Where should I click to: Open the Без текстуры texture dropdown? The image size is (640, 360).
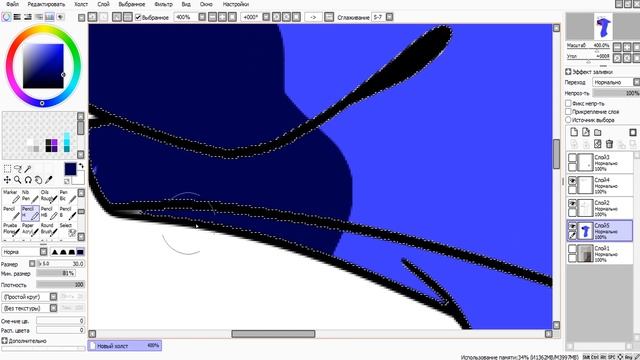[x=53, y=308]
